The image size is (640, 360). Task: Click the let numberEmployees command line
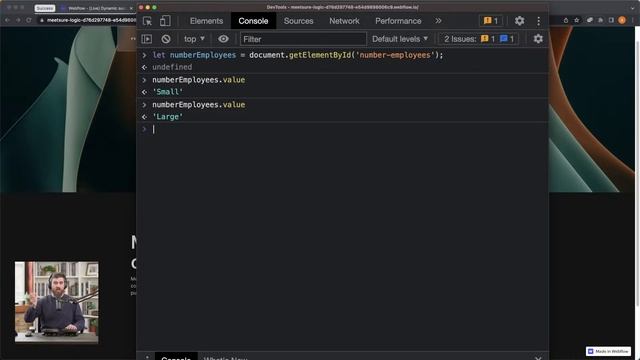point(298,55)
